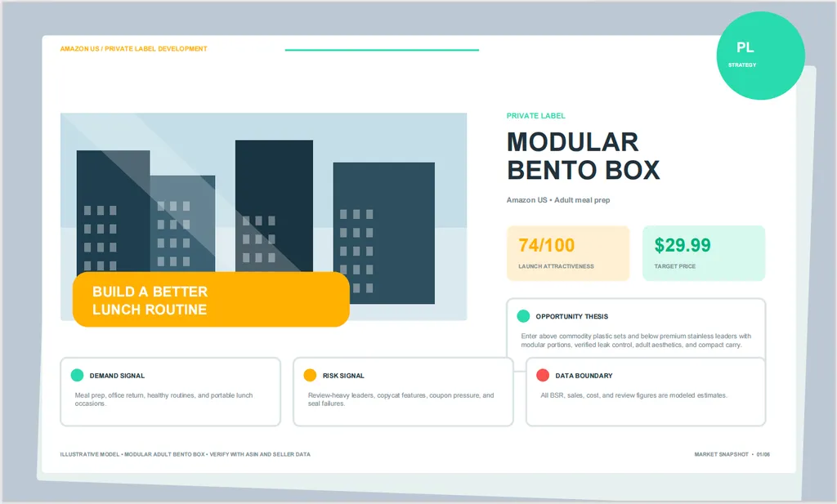Click the green dot beside Demand Signal
The width and height of the screenshot is (837, 504).
point(77,375)
